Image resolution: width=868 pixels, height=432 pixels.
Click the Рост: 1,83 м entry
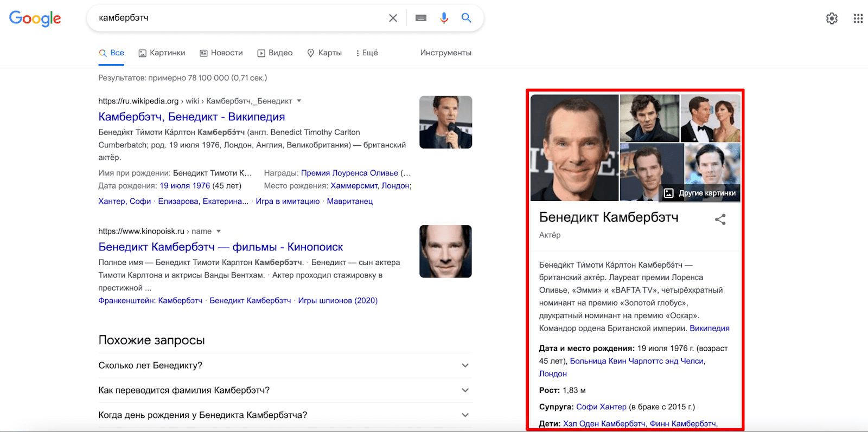(x=562, y=390)
